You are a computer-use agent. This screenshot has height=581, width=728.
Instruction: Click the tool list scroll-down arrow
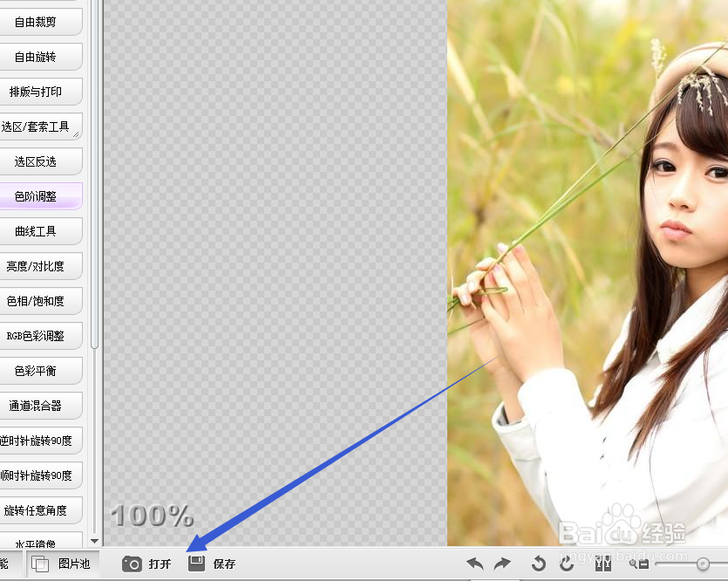95,541
